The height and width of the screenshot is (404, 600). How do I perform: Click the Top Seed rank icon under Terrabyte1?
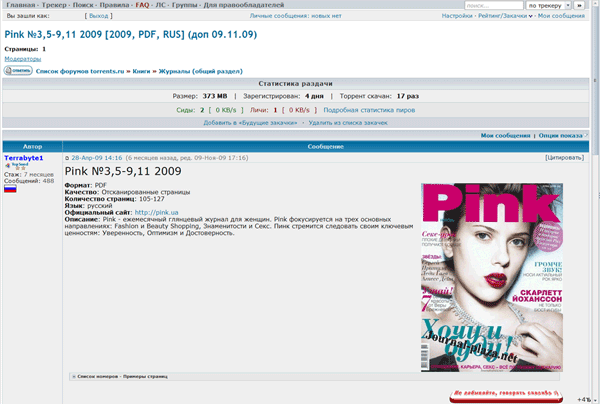[x=16, y=166]
